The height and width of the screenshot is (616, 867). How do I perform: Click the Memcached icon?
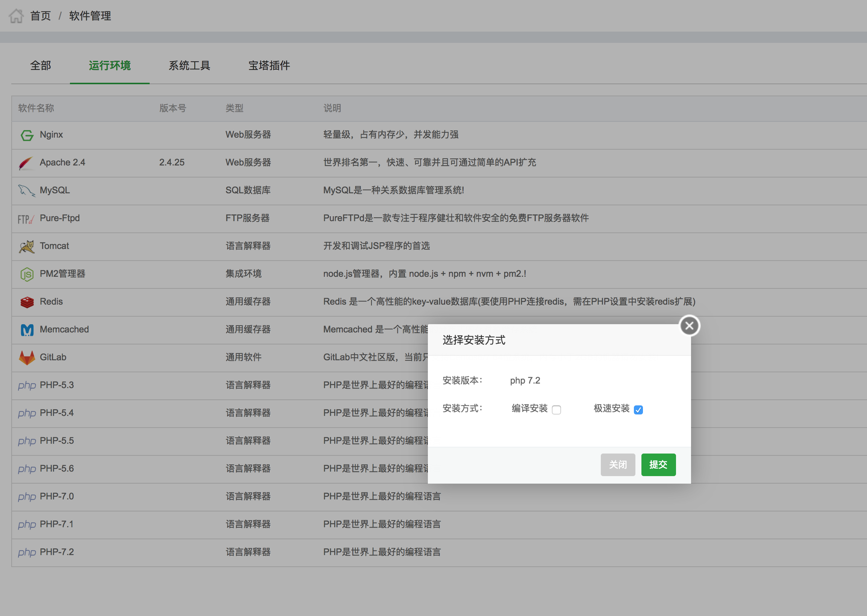(x=27, y=330)
